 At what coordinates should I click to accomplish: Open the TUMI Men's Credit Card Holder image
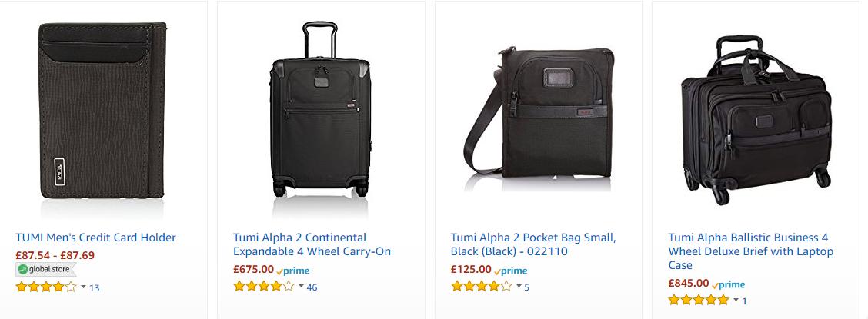click(102, 111)
